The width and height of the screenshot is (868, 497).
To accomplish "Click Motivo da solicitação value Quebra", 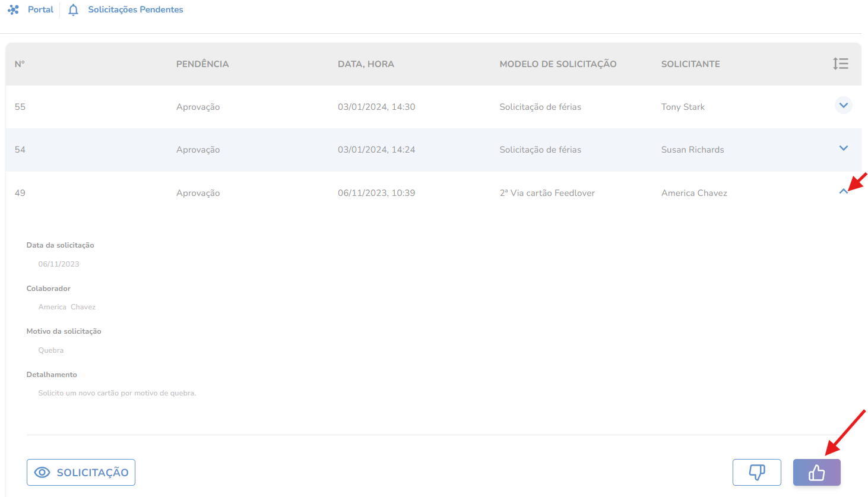I will pyautogui.click(x=51, y=350).
